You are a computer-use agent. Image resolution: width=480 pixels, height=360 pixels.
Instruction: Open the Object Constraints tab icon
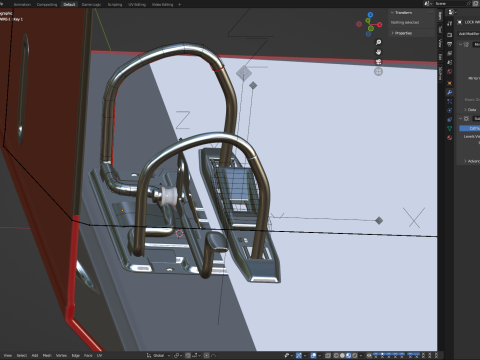pos(450,119)
